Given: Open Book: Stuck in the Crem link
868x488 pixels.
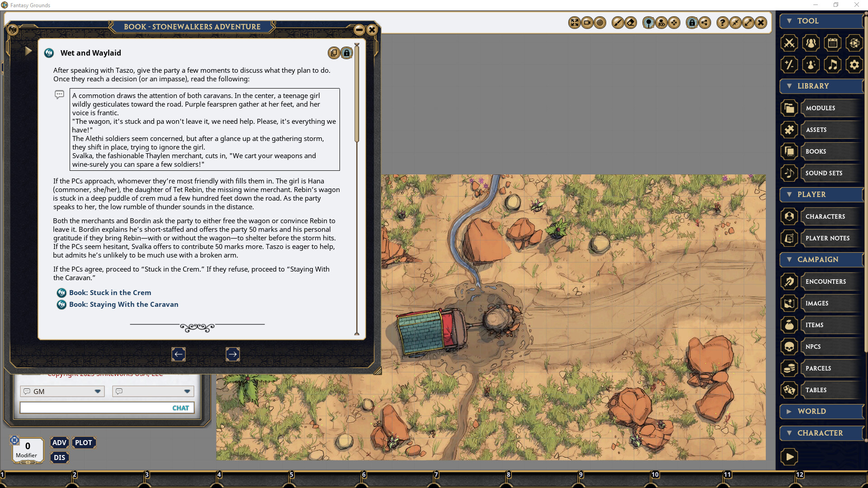Looking at the screenshot, I should click(110, 293).
